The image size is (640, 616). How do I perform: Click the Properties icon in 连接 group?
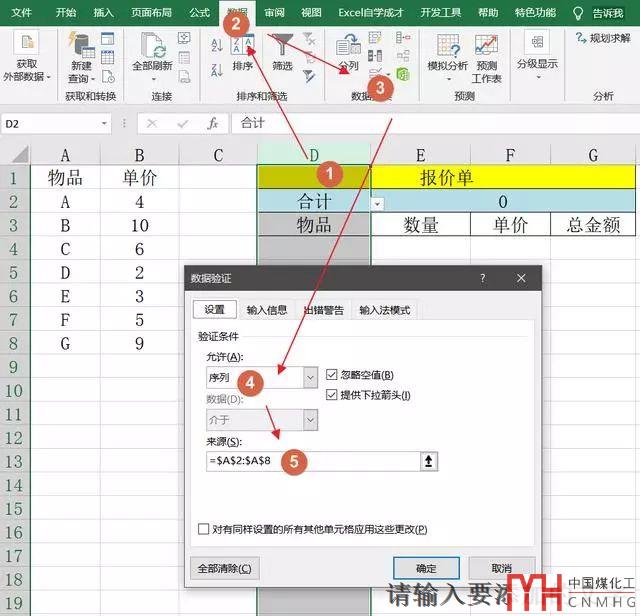coord(184,57)
